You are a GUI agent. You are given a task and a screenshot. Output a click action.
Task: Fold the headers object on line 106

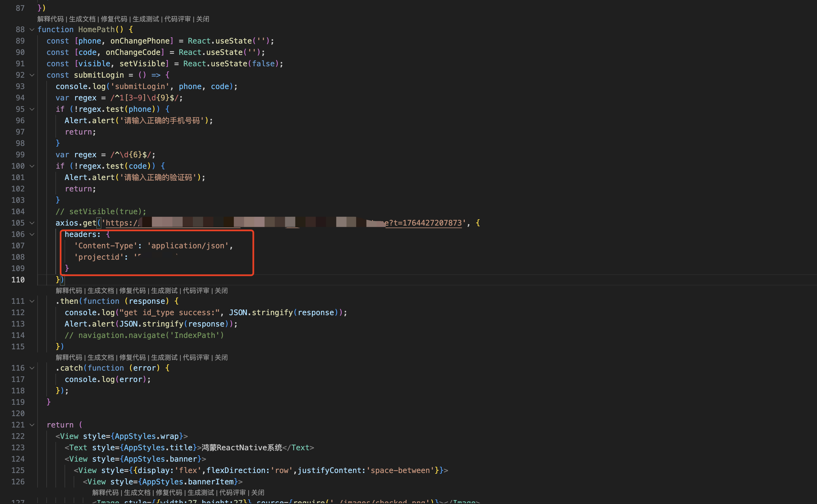[x=32, y=234]
